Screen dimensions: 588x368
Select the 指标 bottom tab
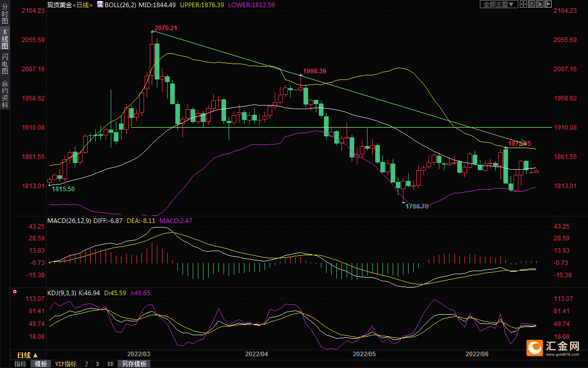coord(21,364)
